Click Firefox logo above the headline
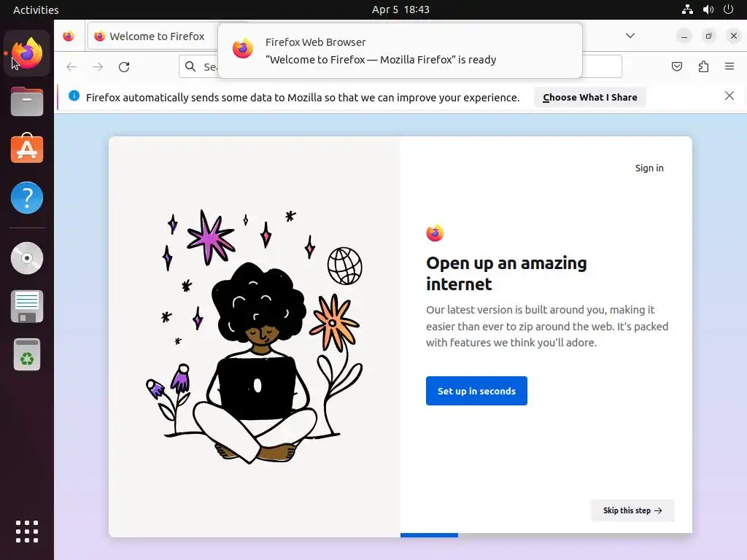The image size is (747, 560). (x=435, y=233)
